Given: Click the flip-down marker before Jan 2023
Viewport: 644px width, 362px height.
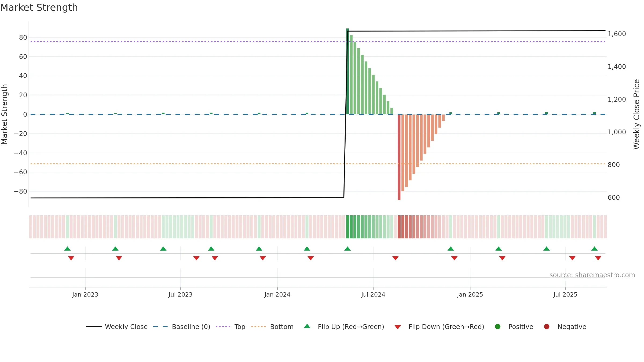Looking at the screenshot, I should pyautogui.click(x=71, y=258).
